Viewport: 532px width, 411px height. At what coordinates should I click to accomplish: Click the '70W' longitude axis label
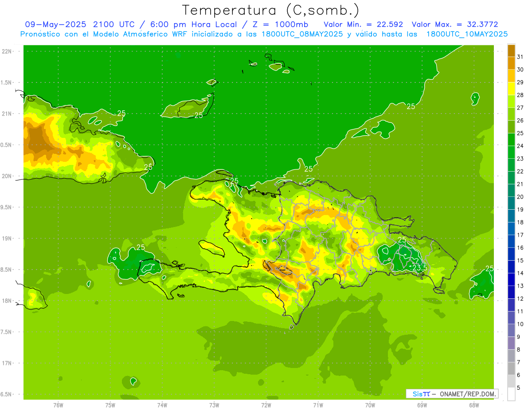click(370, 405)
